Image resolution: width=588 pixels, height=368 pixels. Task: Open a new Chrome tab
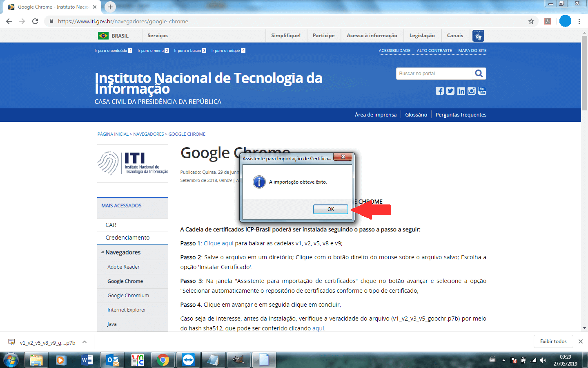pos(110,7)
